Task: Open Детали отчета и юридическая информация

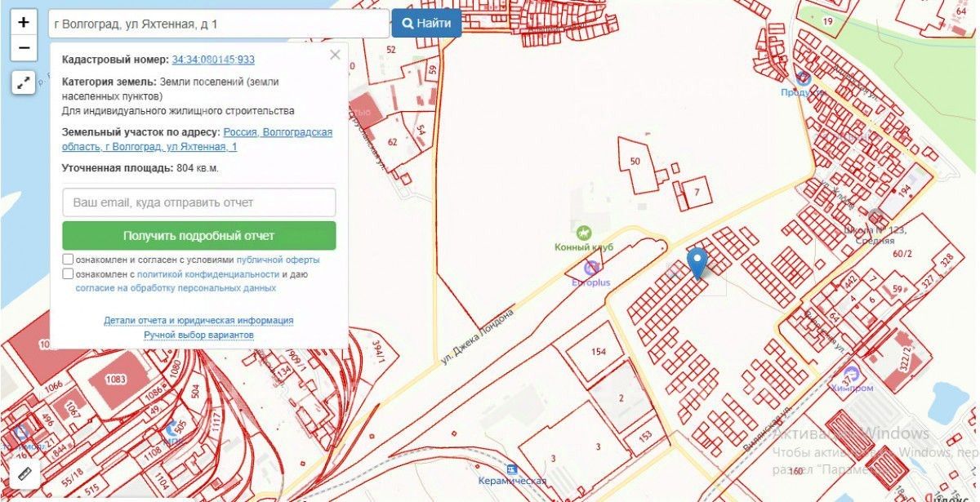Action: pyautogui.click(x=198, y=321)
